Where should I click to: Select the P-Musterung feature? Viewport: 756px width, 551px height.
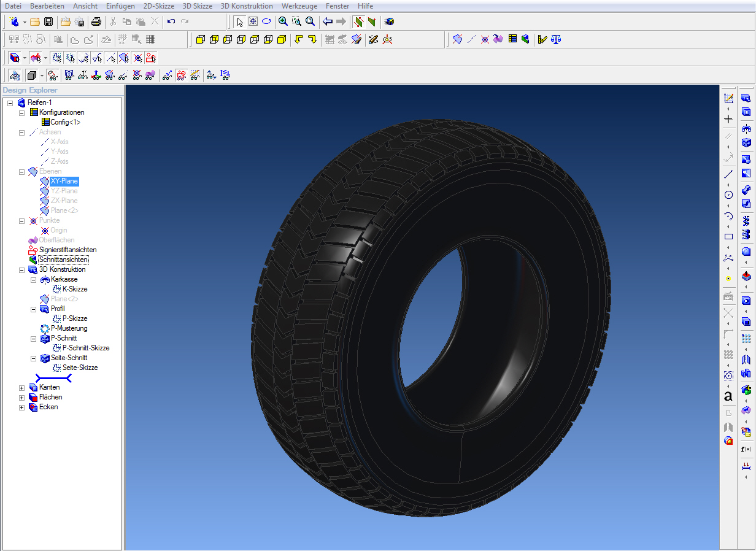[69, 328]
